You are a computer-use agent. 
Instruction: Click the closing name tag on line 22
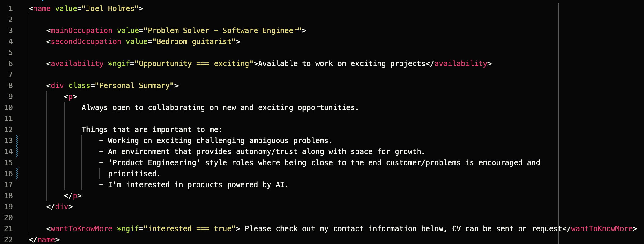point(46,240)
